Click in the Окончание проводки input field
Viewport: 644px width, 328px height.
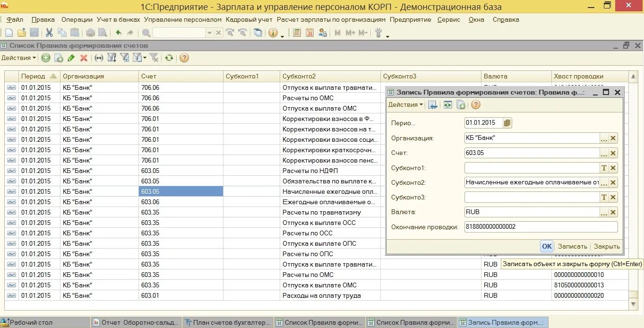[541, 227]
